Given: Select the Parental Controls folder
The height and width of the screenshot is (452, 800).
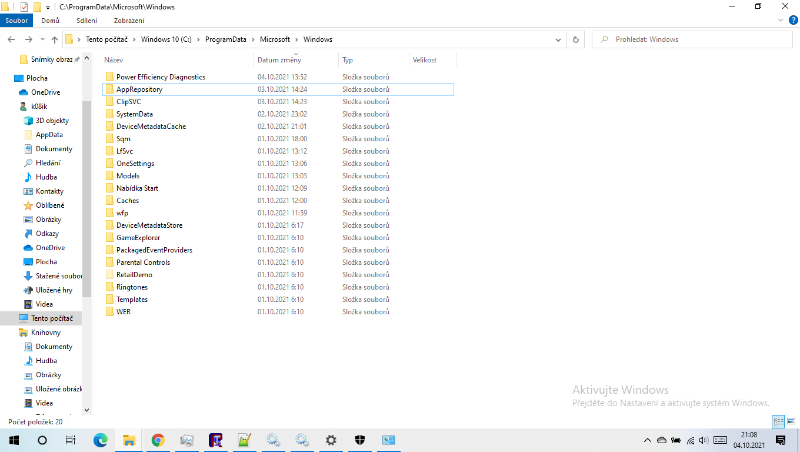Looking at the screenshot, I should (143, 262).
